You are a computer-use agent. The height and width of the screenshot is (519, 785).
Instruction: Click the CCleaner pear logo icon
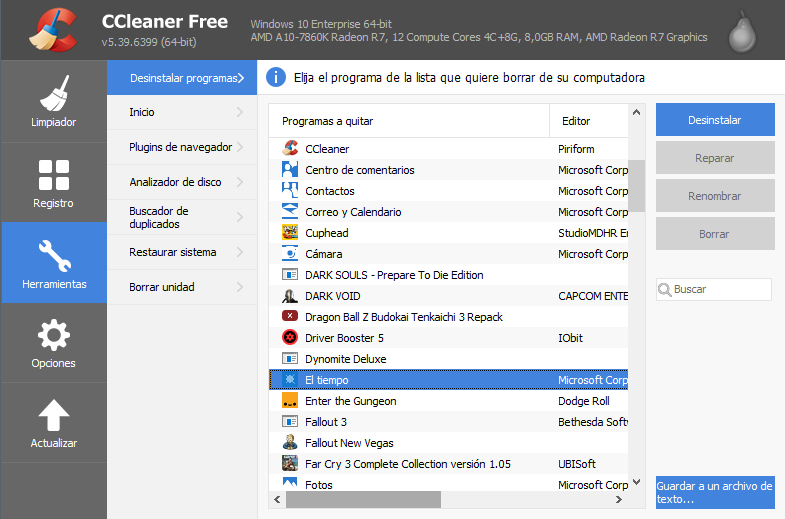[x=741, y=32]
